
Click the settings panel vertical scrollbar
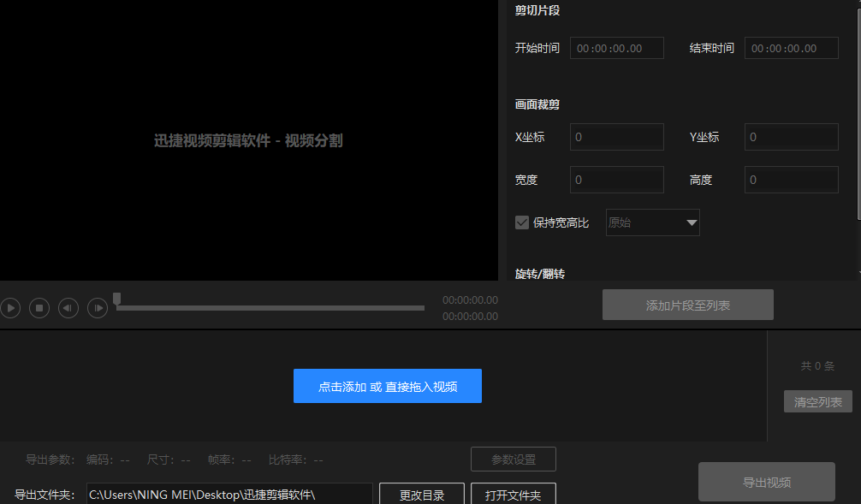[x=858, y=116]
